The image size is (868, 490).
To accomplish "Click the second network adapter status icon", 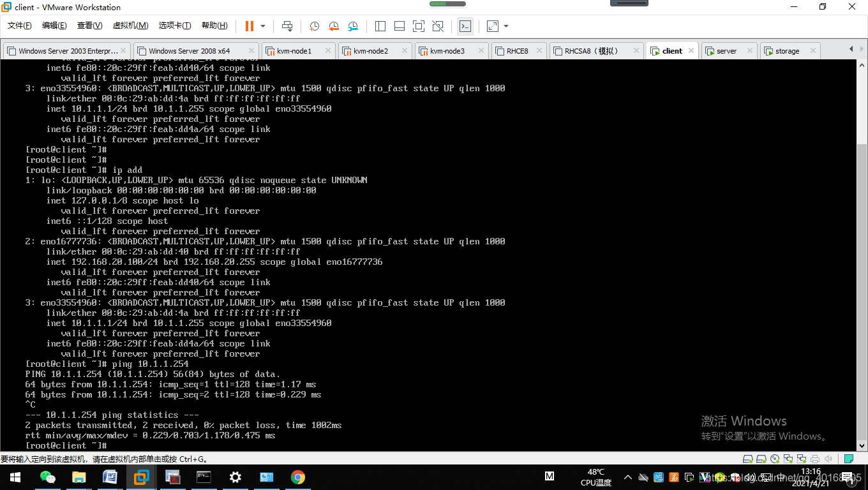I will 801,459.
